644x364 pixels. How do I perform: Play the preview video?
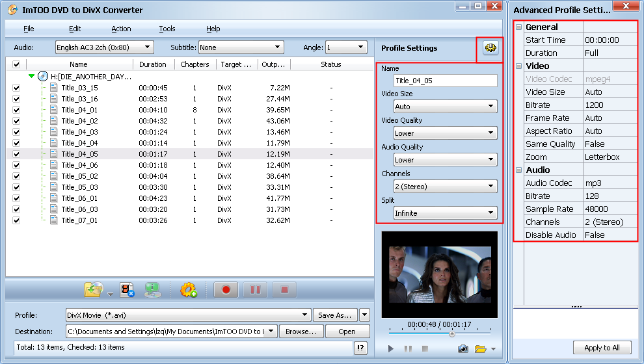(390, 348)
